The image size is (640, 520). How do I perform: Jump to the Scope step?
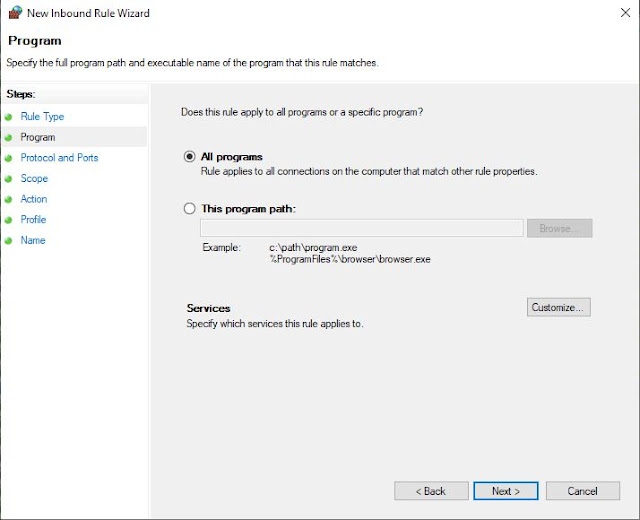click(34, 178)
